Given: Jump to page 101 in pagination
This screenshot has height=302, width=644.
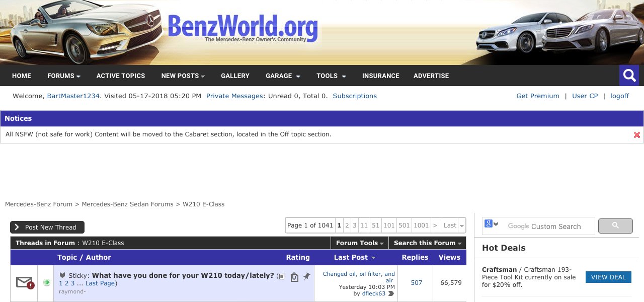Looking at the screenshot, I should tap(389, 225).
